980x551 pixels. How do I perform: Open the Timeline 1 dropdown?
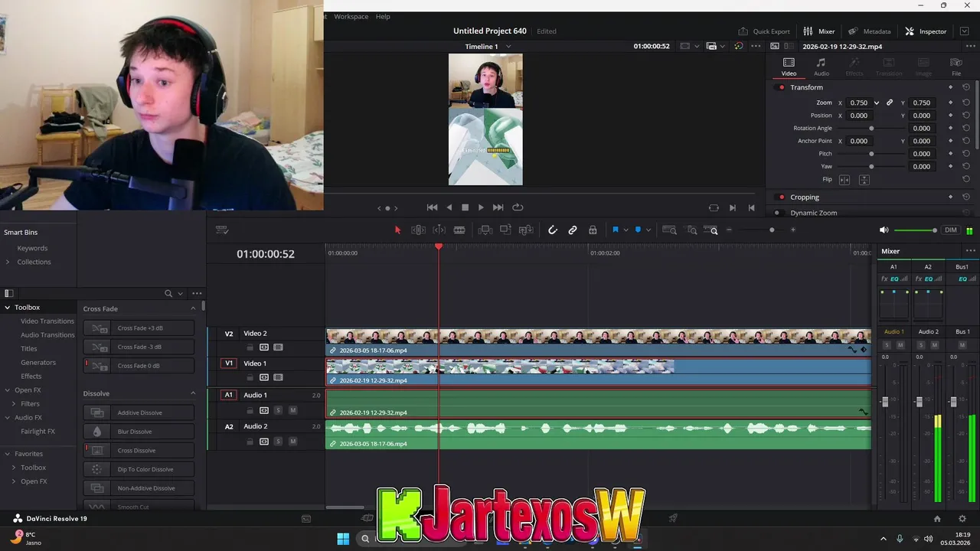coord(508,47)
